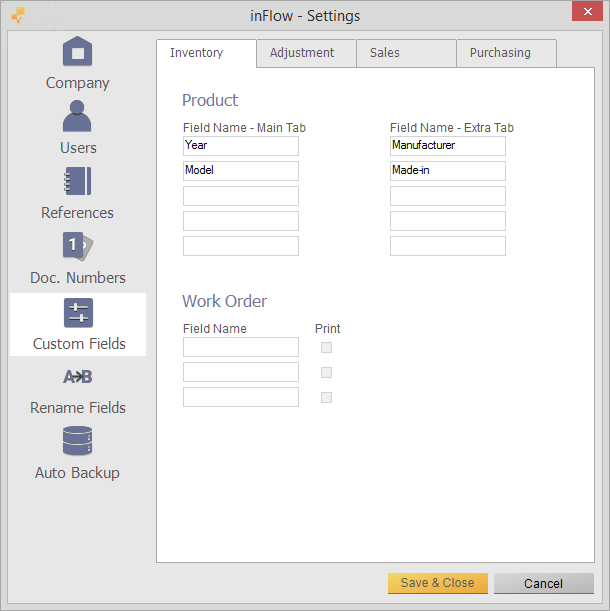Click the Company label in sidebar

(78, 83)
